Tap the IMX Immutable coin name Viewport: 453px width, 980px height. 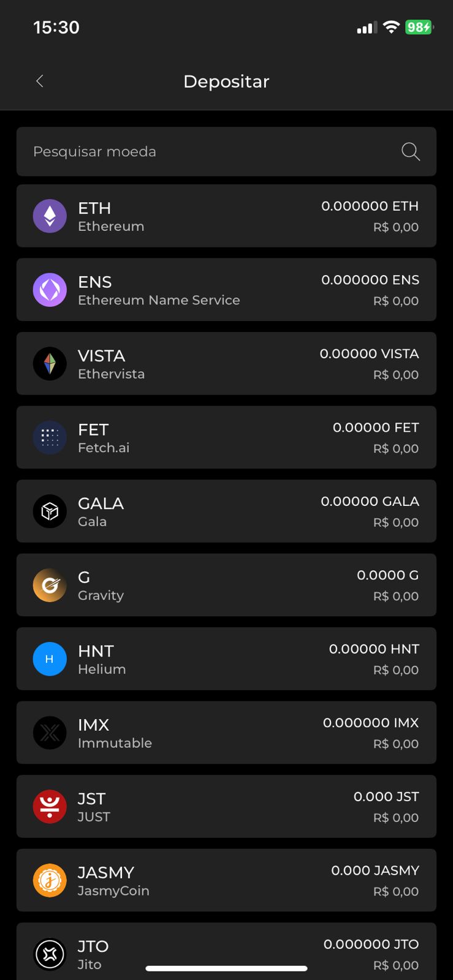[x=115, y=733]
